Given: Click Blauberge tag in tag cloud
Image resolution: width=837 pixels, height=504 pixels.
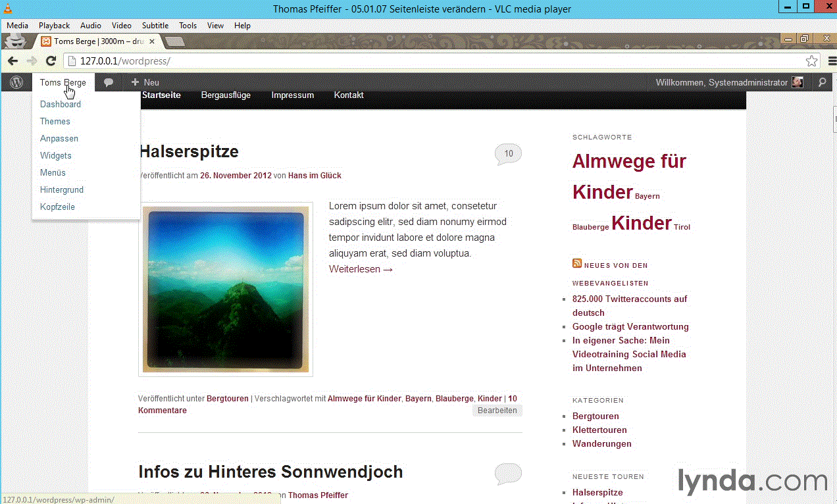Looking at the screenshot, I should click(591, 227).
